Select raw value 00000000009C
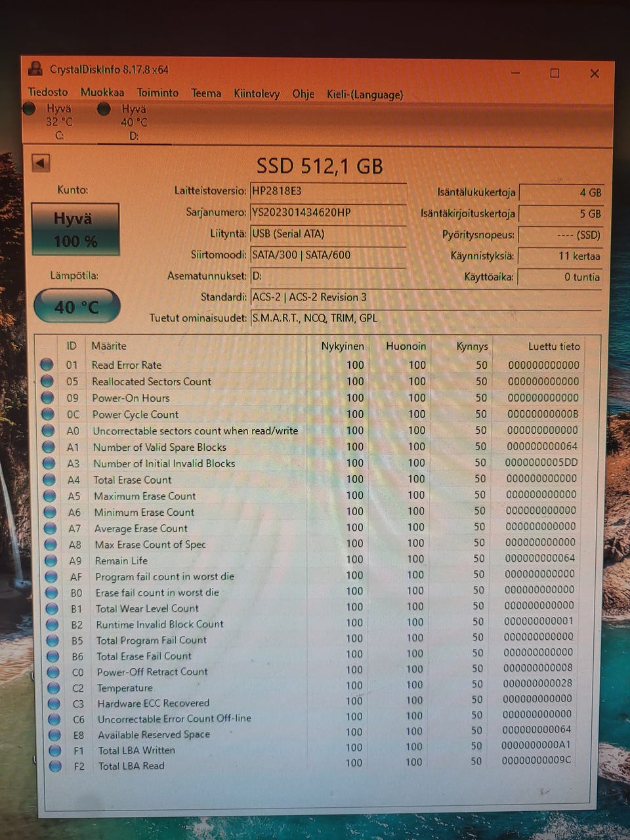Image resolution: width=630 pixels, height=840 pixels. click(x=536, y=760)
